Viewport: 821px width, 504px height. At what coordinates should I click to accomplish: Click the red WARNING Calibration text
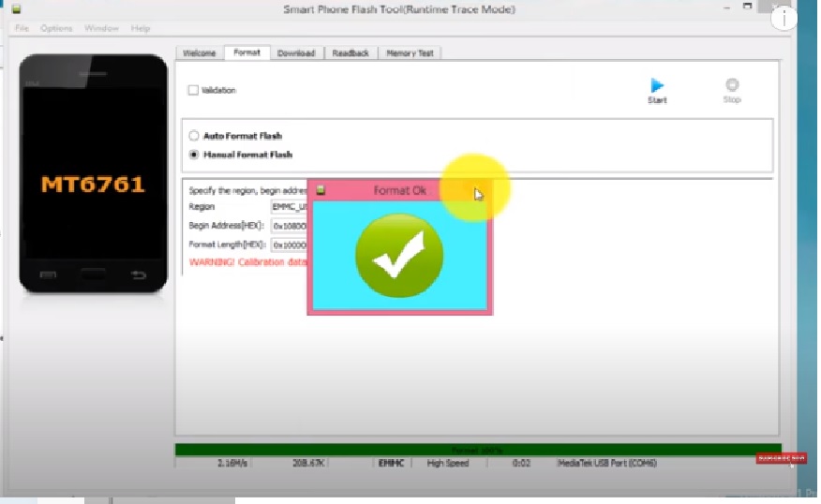tap(247, 262)
